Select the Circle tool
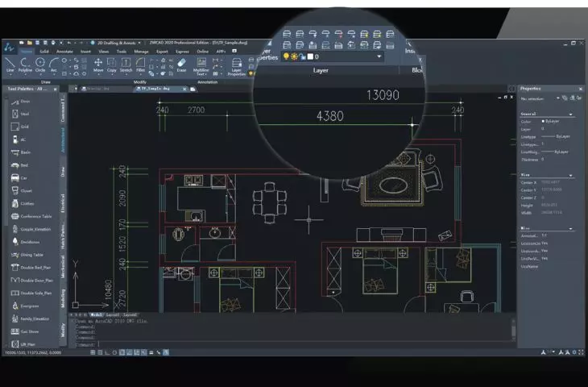Image resolution: width=588 pixels, height=387 pixels. click(40, 64)
